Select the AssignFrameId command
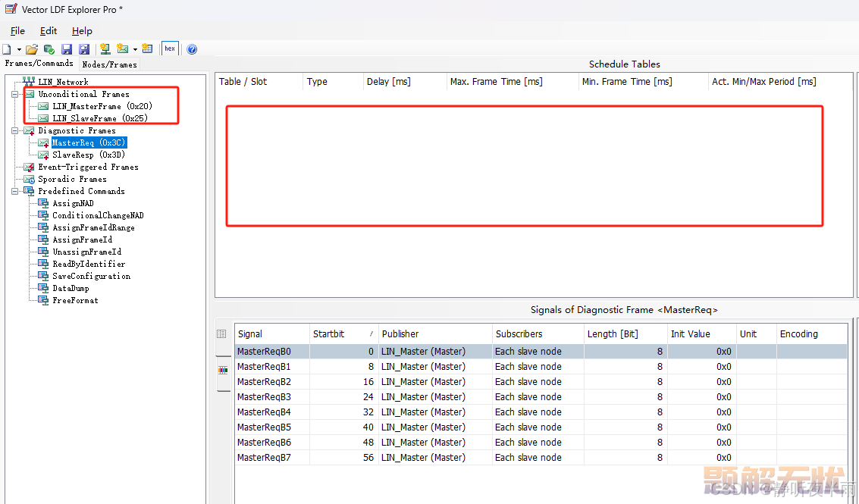859x504 pixels. pyautogui.click(x=82, y=239)
